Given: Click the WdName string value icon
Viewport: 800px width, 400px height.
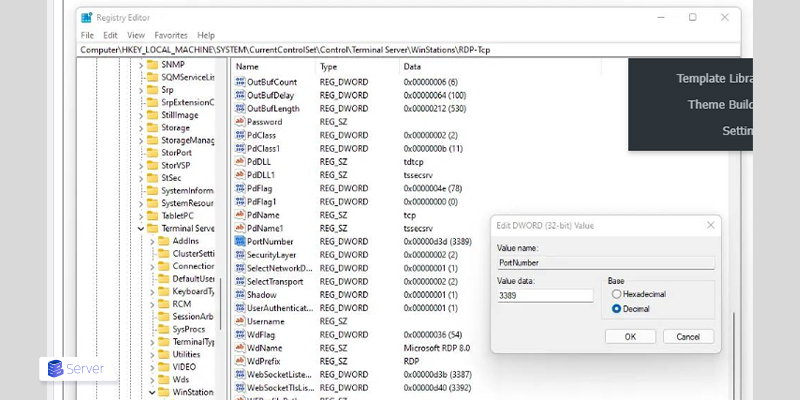Looking at the screenshot, I should click(x=240, y=348).
